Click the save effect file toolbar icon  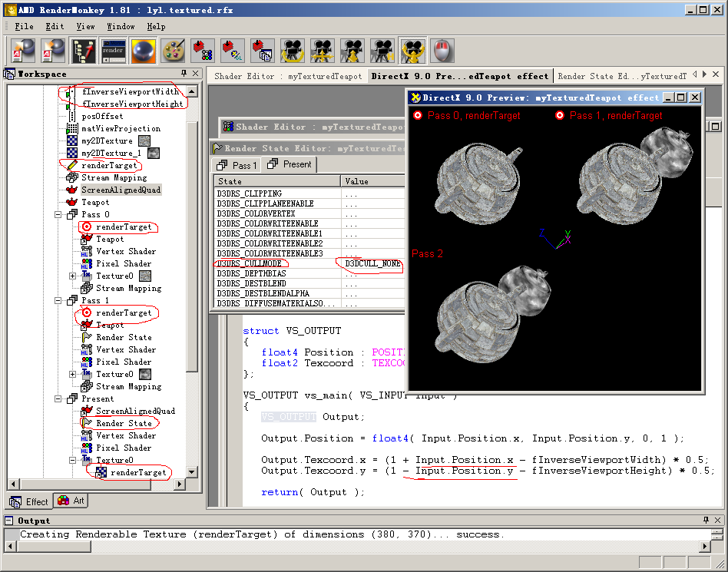52,51
